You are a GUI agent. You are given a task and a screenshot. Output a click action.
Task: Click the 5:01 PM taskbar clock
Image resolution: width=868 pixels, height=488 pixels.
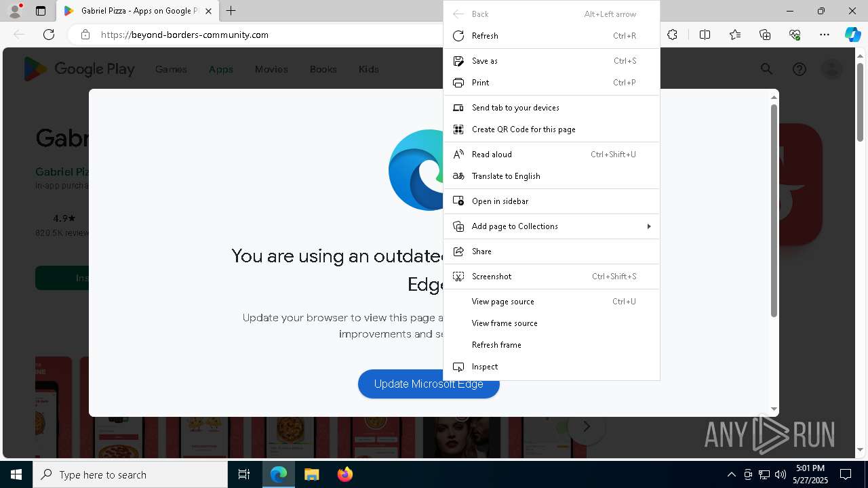810,468
